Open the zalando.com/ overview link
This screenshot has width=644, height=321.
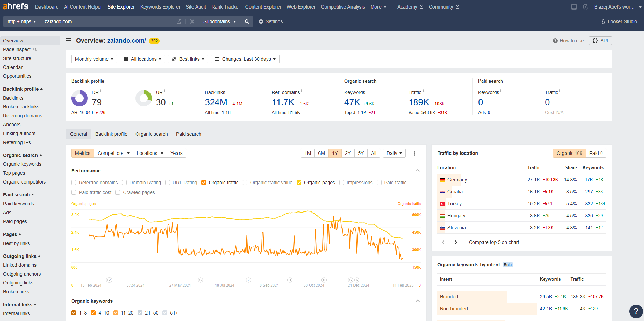point(127,40)
